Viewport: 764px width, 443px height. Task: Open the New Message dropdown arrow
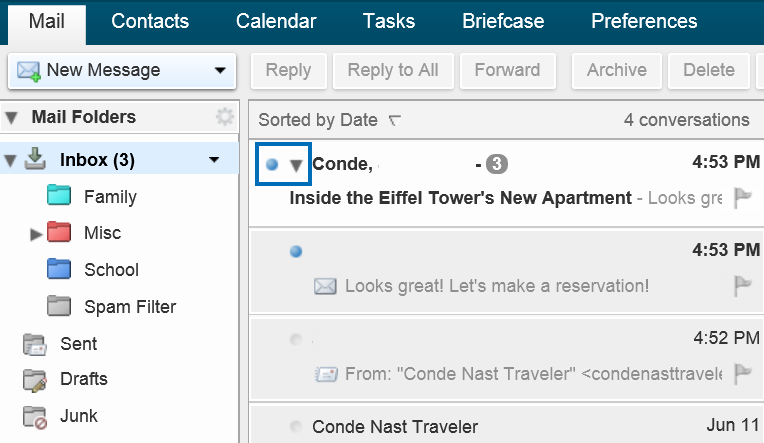[x=220, y=71]
